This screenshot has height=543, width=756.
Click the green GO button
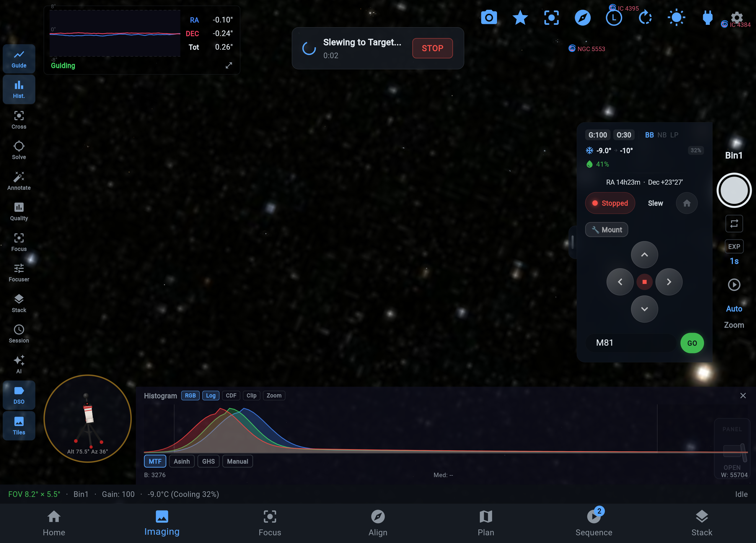coord(692,343)
